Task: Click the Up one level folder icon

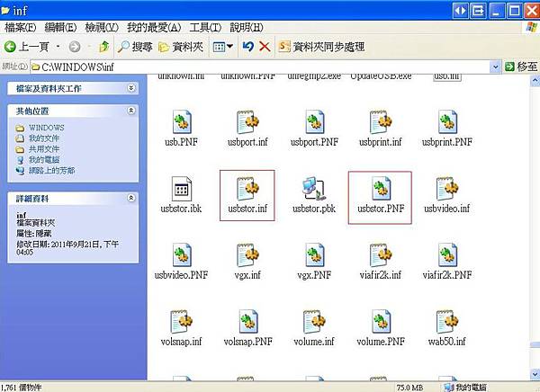Action: [x=104, y=47]
